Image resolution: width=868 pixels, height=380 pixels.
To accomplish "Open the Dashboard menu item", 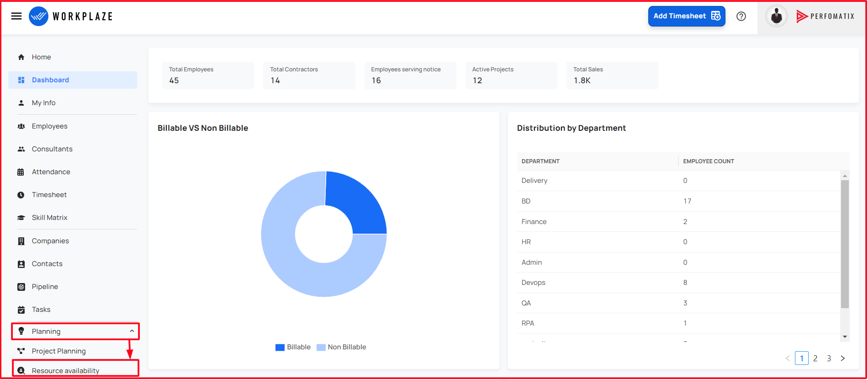I will [73, 80].
